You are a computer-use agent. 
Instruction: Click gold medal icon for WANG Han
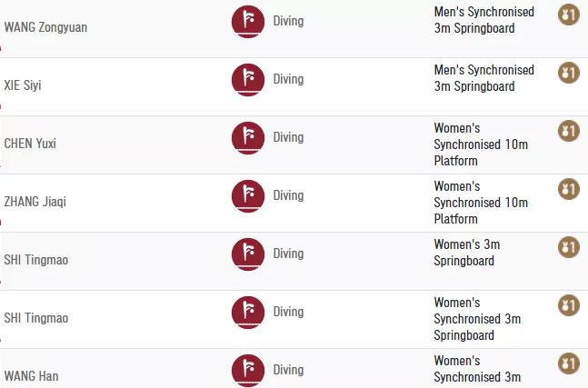coord(569,363)
